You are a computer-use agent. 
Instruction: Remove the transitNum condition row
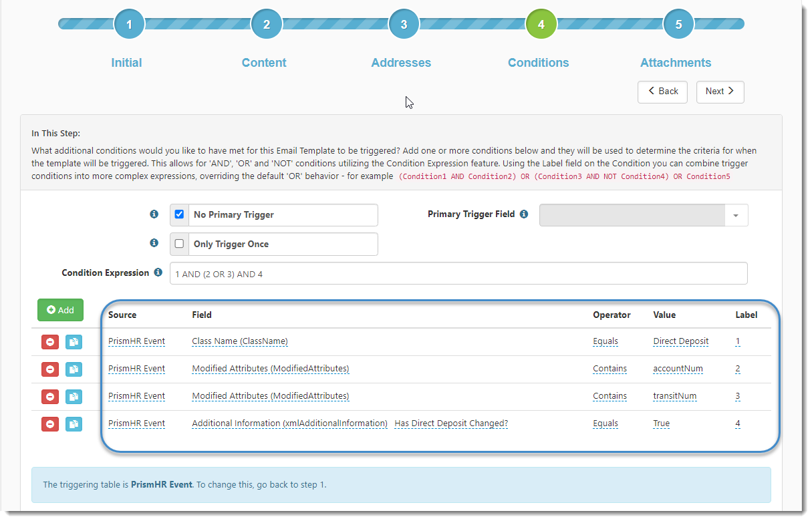coord(50,397)
